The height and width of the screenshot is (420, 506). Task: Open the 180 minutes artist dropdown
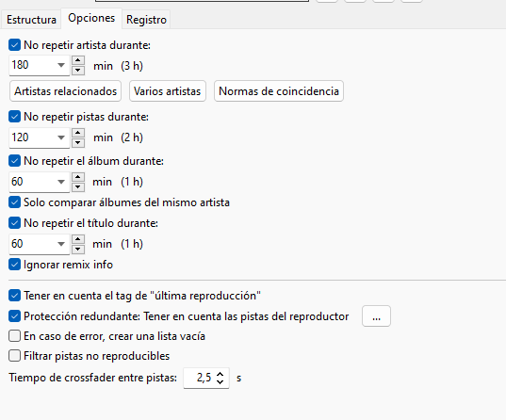[x=61, y=65]
